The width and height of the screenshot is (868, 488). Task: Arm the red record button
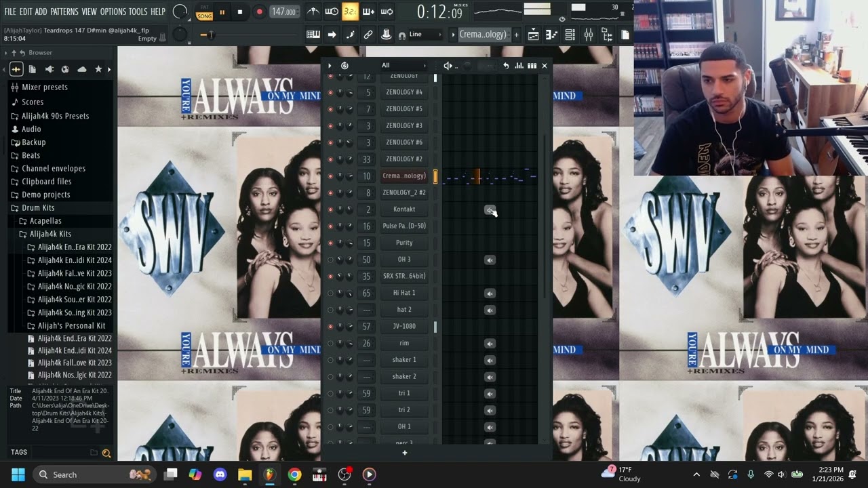pyautogui.click(x=259, y=12)
